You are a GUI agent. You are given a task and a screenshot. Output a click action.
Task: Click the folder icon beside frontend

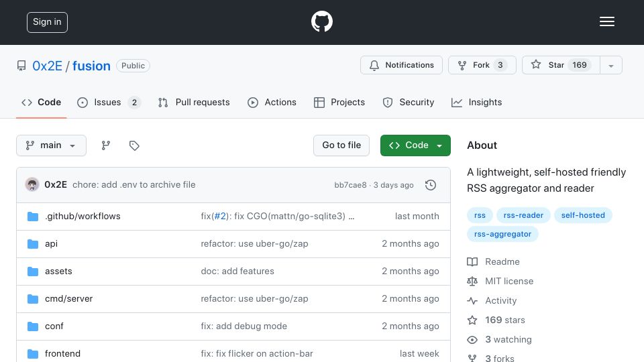pos(33,354)
